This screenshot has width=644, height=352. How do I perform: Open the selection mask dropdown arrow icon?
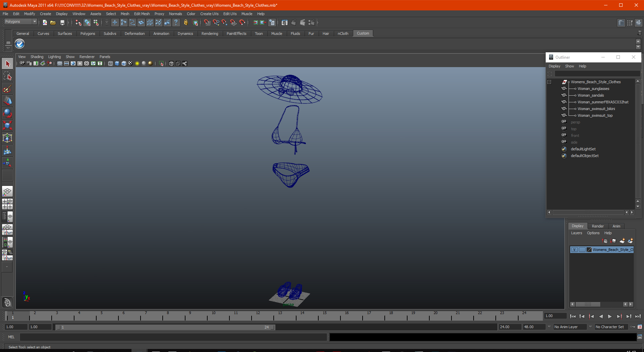[107, 22]
